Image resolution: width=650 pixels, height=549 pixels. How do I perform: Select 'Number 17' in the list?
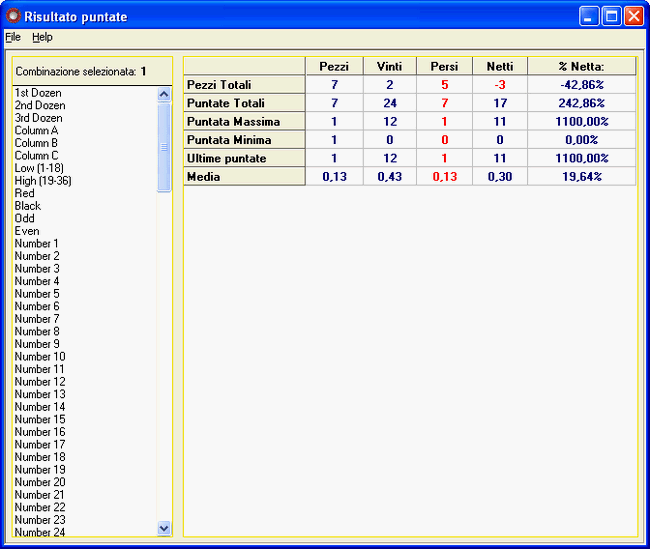point(40,445)
